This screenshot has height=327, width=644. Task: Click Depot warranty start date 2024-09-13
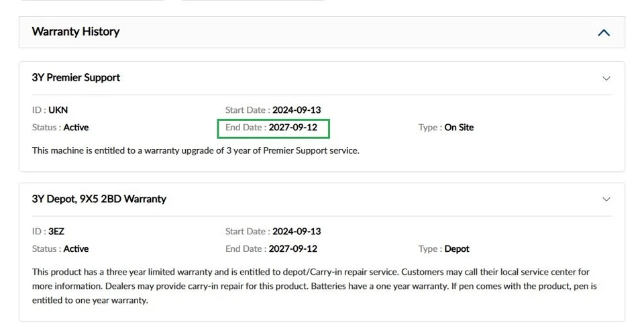297,231
